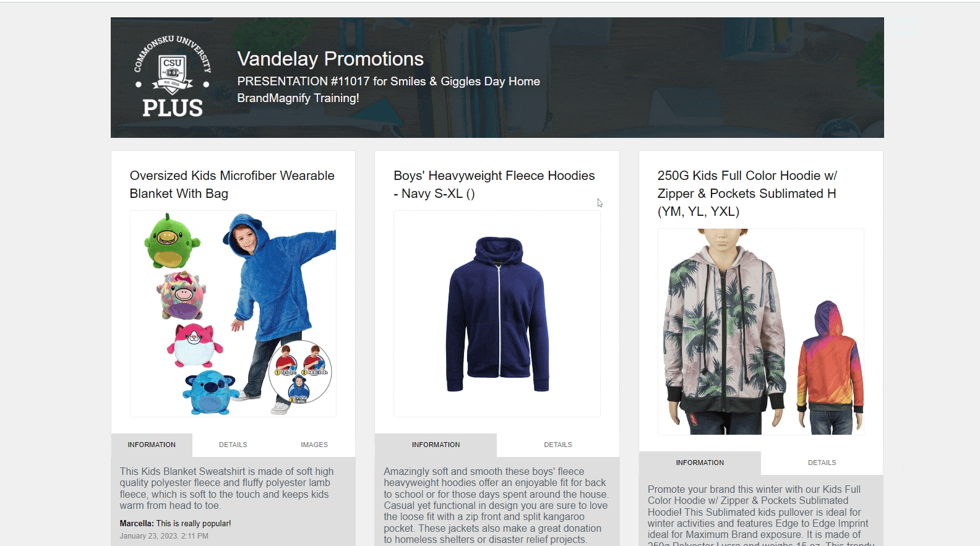Click 250G Kids Full Color Hoodie title
Screen dimensions: 980x546
pos(747,194)
